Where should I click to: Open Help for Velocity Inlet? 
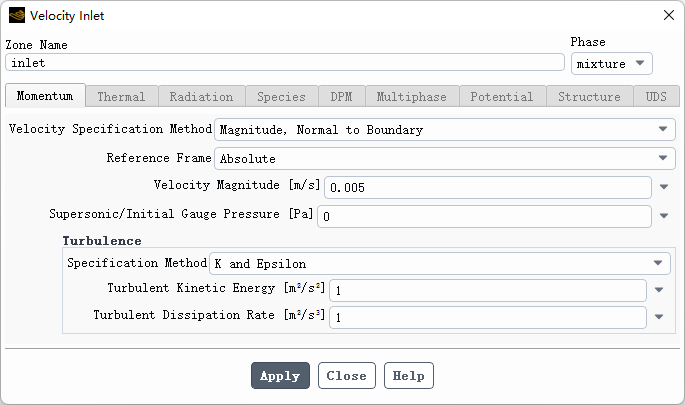click(409, 376)
